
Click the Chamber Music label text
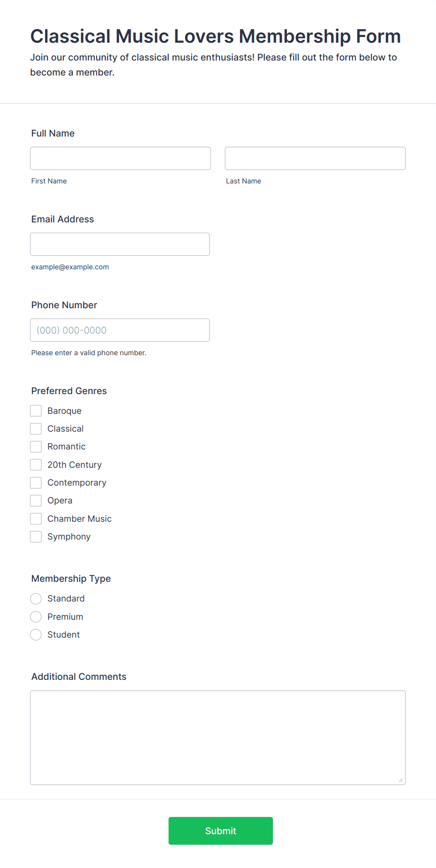(x=79, y=518)
